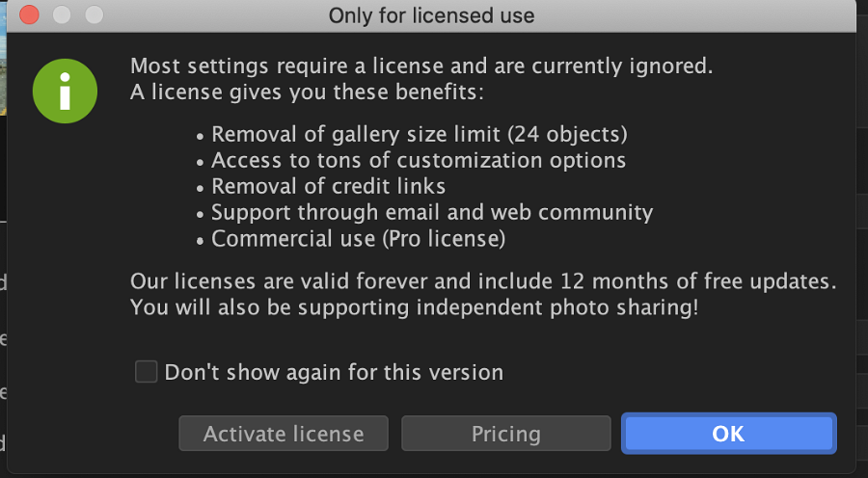Close the dialog with the red button

click(x=29, y=15)
